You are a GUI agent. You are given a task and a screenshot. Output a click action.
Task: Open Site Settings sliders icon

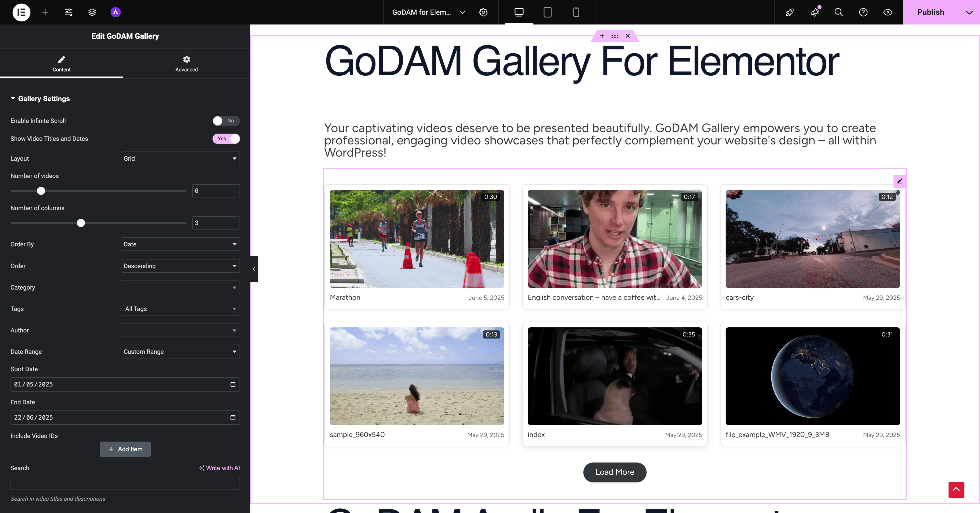point(68,12)
